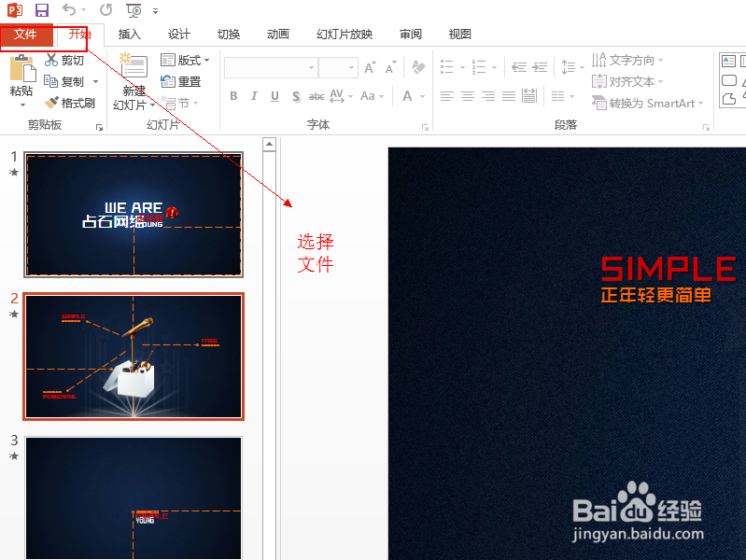746x560 pixels.
Task: Switch to the 设计 (Design) tab
Action: (x=179, y=35)
